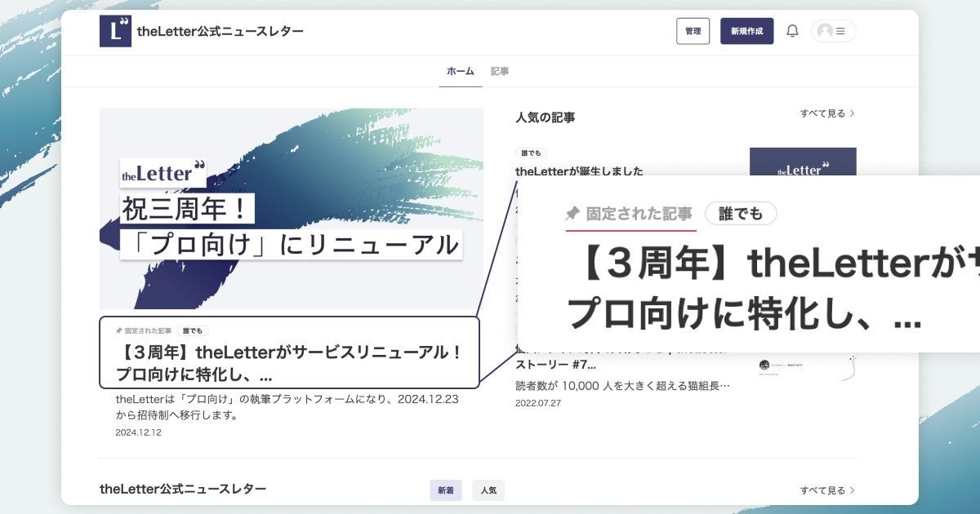980x514 pixels.
Task: Open theLetterが誕生しました article
Action: [x=579, y=171]
